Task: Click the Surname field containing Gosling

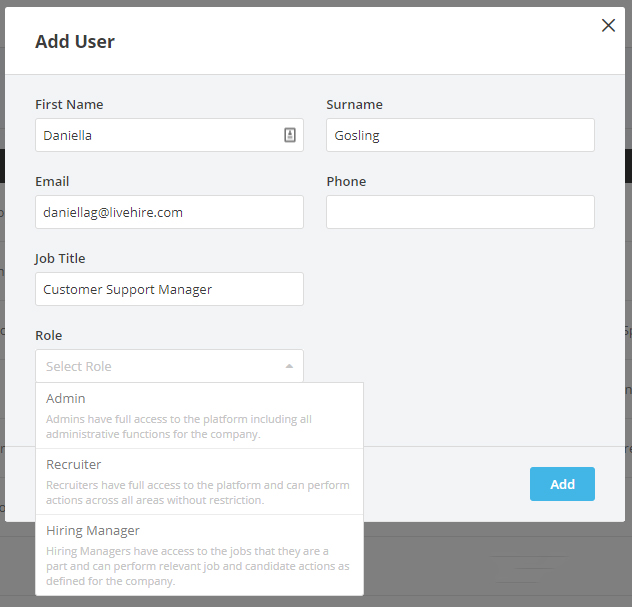Action: point(460,135)
